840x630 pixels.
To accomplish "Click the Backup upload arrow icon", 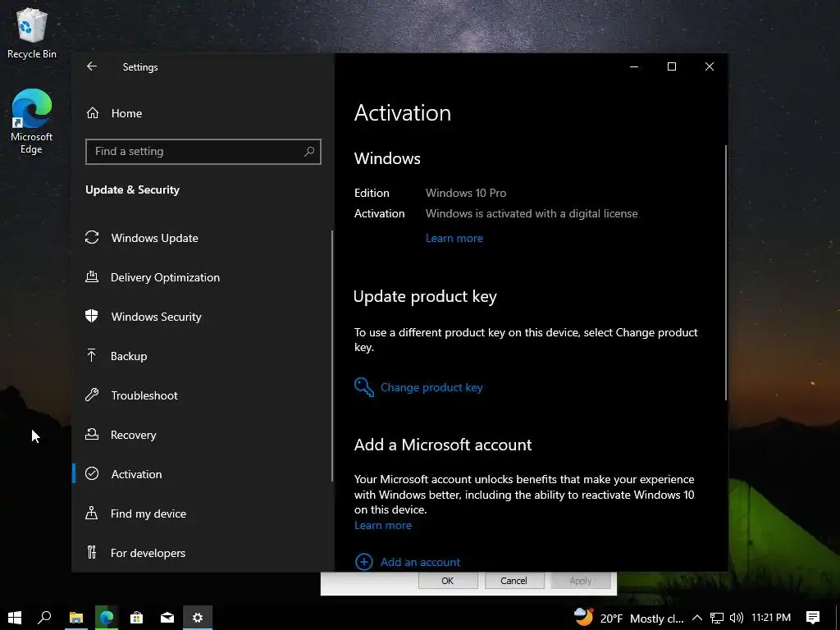I will click(92, 355).
